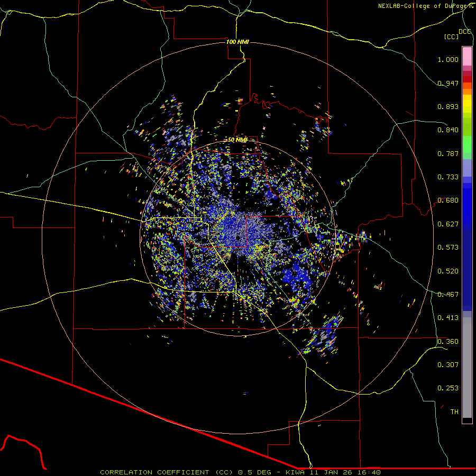Click the 0.520 value on the scale
Viewport: 476px width, 476px height.
click(x=448, y=271)
